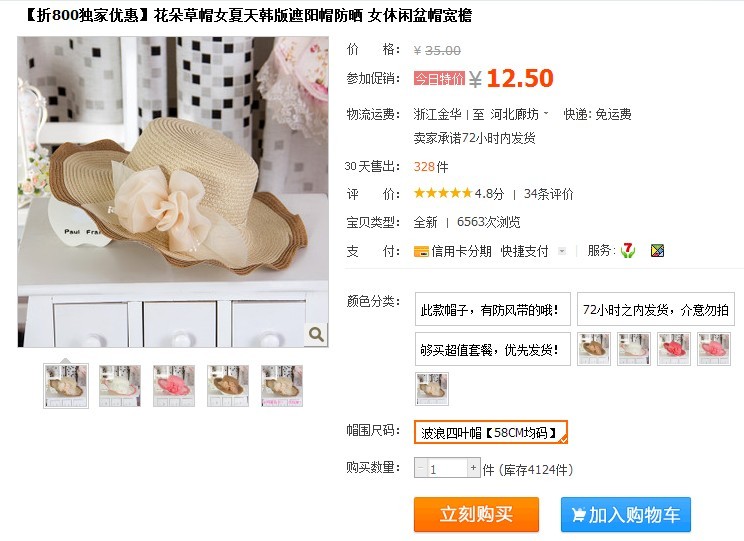Viewport: 744px width, 541px height.
Task: Click the 7-day return service icon
Action: [628, 250]
